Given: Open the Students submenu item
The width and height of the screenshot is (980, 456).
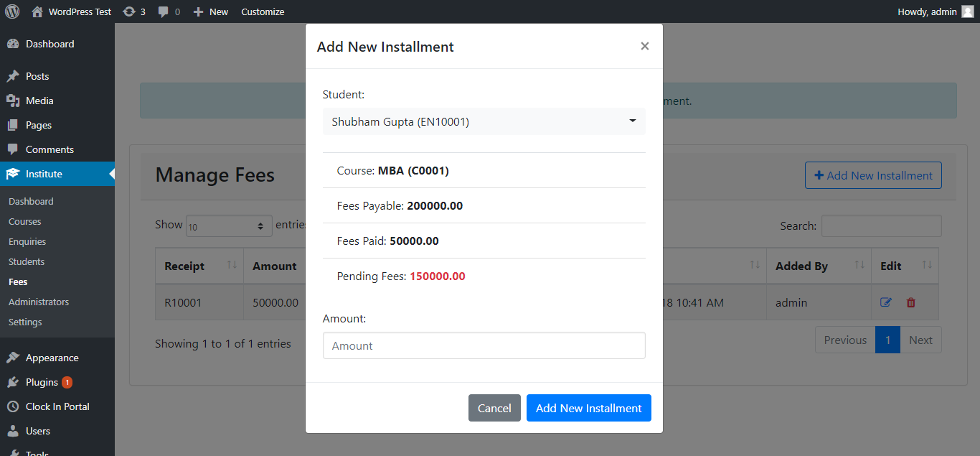Looking at the screenshot, I should click(x=27, y=261).
